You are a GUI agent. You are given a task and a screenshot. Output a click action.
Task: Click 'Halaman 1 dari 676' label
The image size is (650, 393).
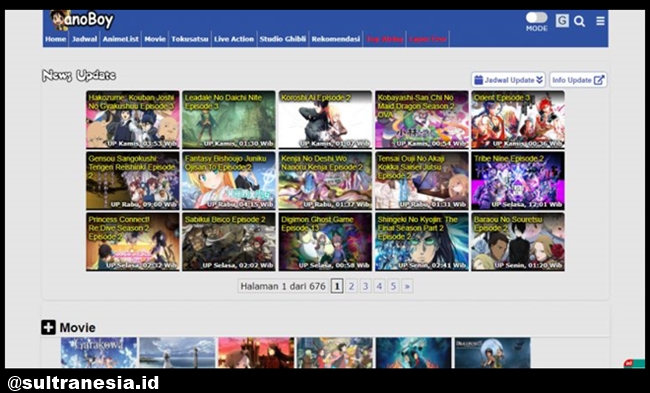click(283, 286)
